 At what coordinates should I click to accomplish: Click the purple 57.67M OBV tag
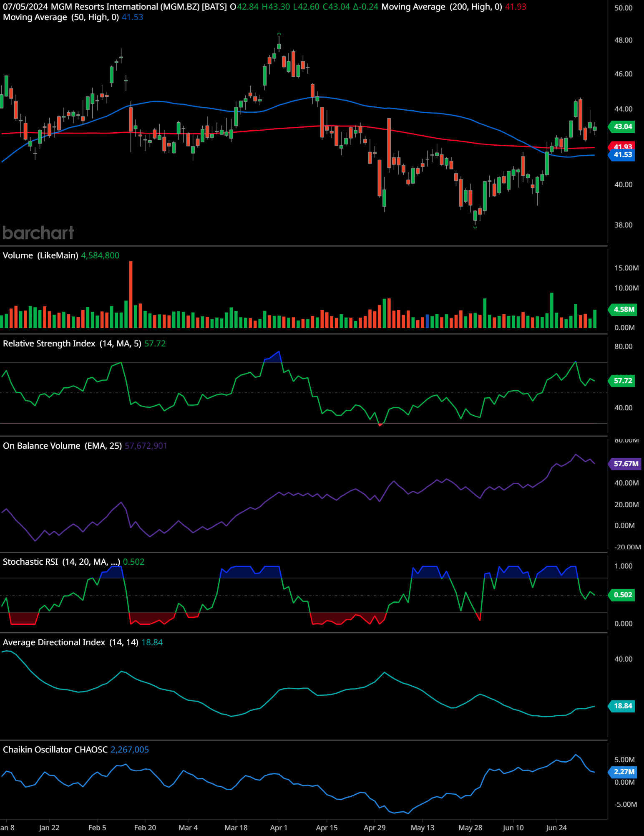click(625, 464)
